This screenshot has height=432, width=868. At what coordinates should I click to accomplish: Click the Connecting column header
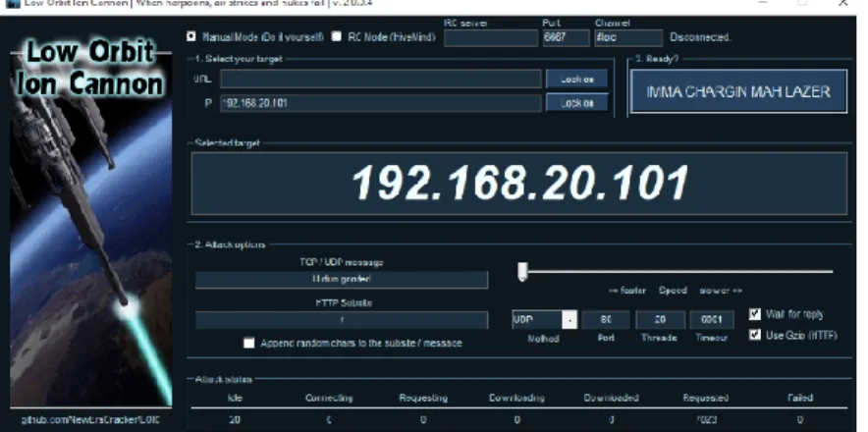pyautogui.click(x=329, y=398)
